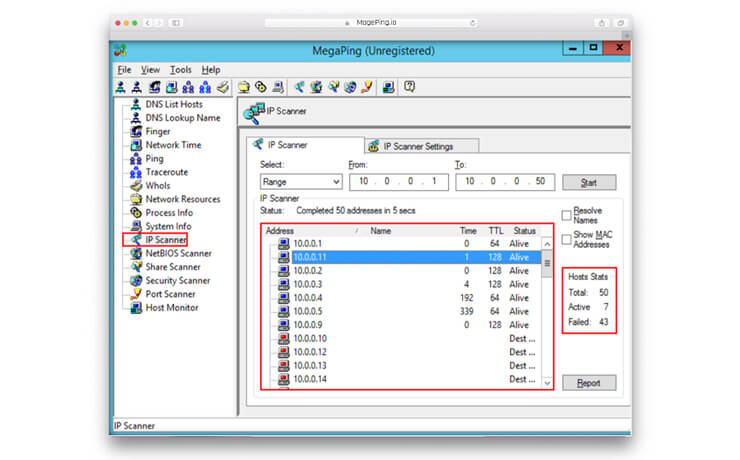The image size is (740, 460).
Task: Select Traceroute in the tool tree
Action: pyautogui.click(x=167, y=172)
